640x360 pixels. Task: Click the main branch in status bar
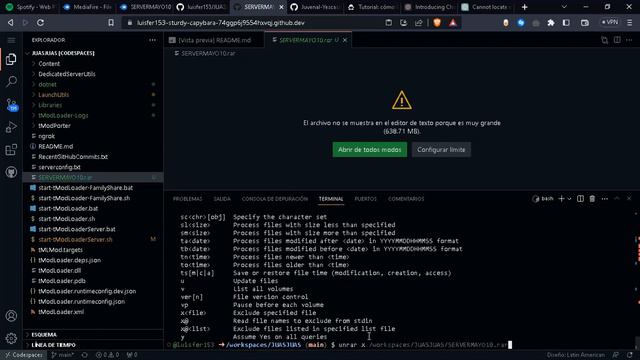point(62,355)
